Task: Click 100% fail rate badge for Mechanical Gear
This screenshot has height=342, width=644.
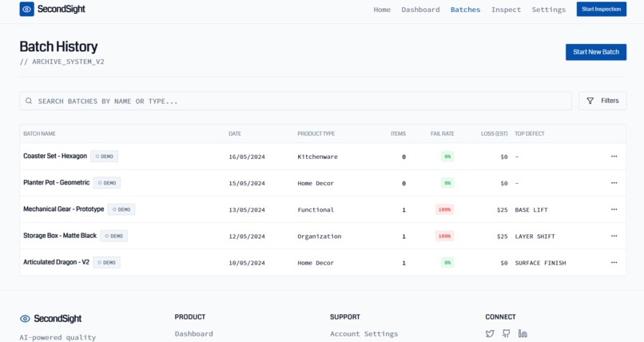Action: [444, 210]
